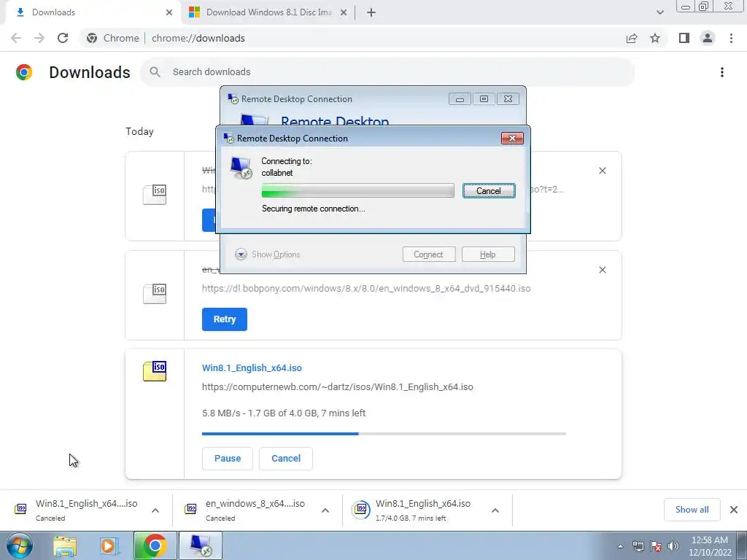Viewport: 747px width, 560px height.
Task: Open menu for en_windows_8_x64 shelf item
Action: point(325,510)
